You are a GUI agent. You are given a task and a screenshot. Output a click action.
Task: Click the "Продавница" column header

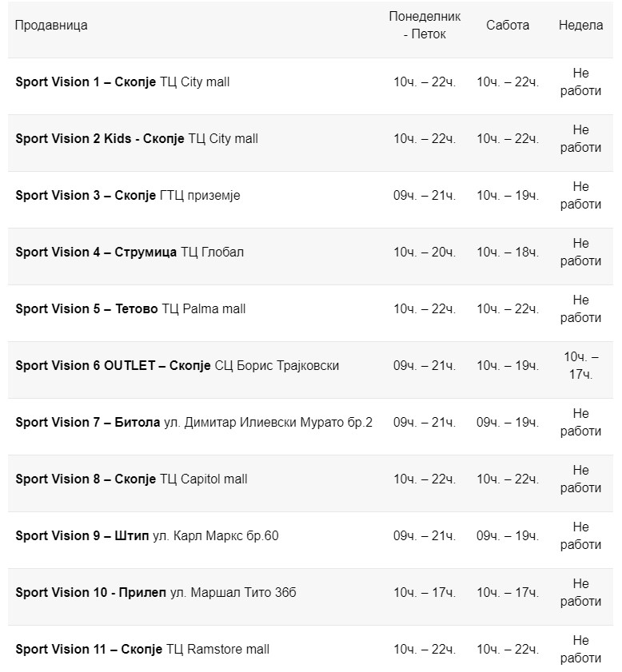51,25
